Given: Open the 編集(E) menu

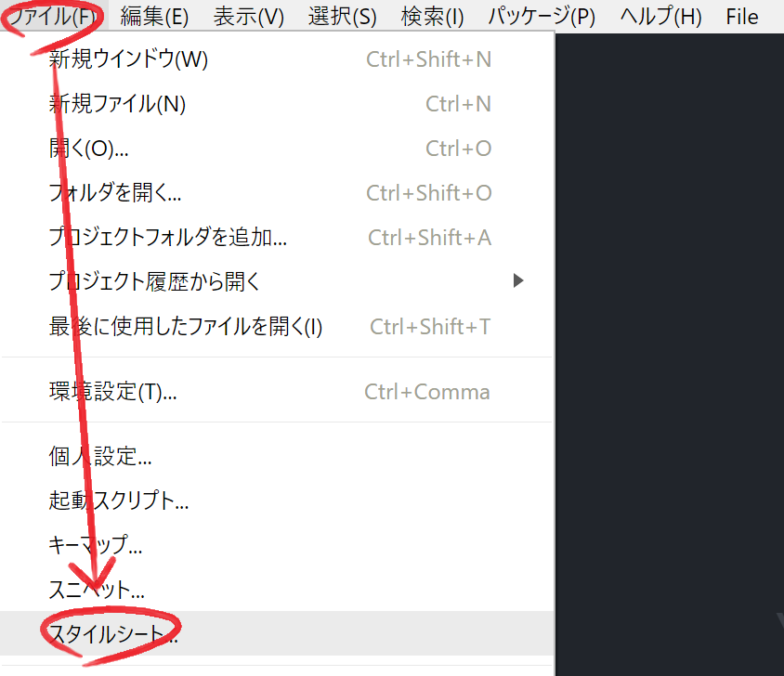Looking at the screenshot, I should tap(154, 17).
